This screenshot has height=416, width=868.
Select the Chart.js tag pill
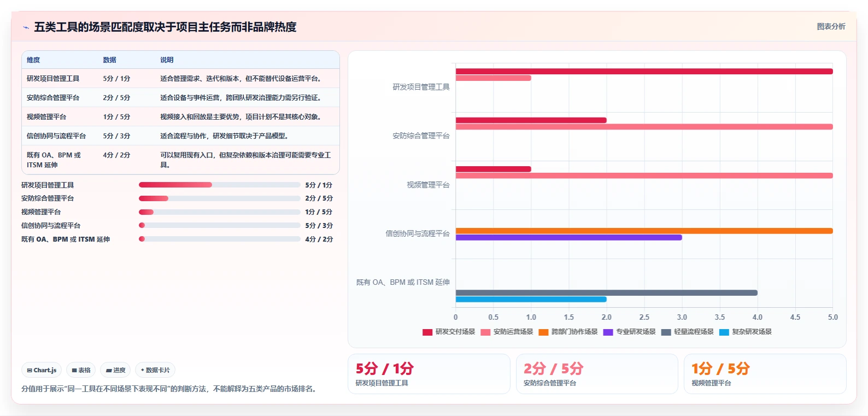(42, 370)
